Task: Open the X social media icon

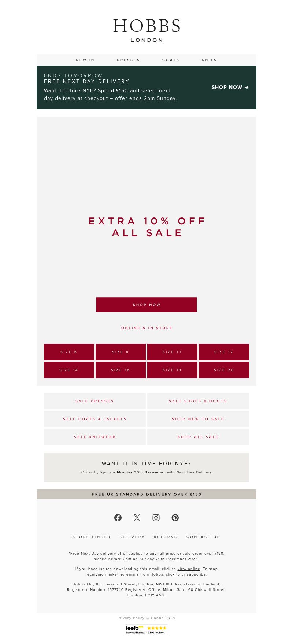Action: 137,518
